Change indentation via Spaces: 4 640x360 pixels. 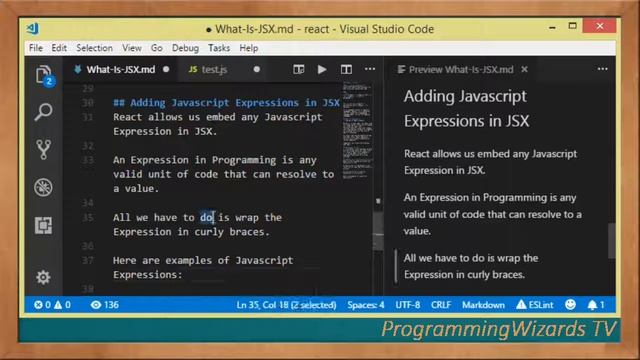(x=366, y=305)
